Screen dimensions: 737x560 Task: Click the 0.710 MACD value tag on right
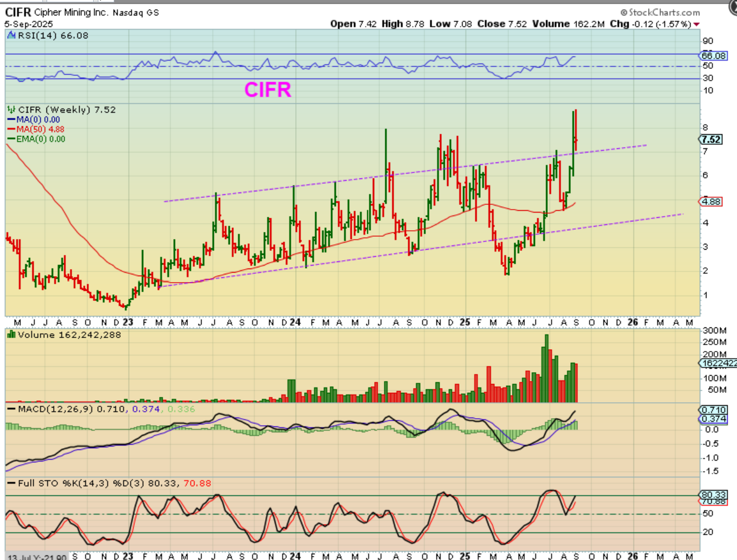pyautogui.click(x=714, y=409)
